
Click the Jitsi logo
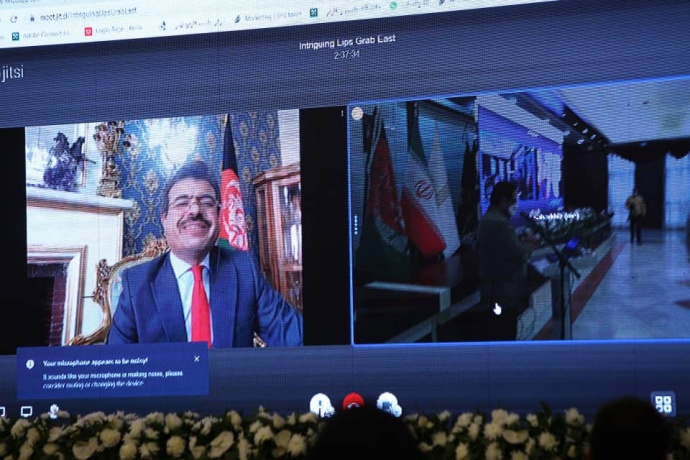click(12, 72)
